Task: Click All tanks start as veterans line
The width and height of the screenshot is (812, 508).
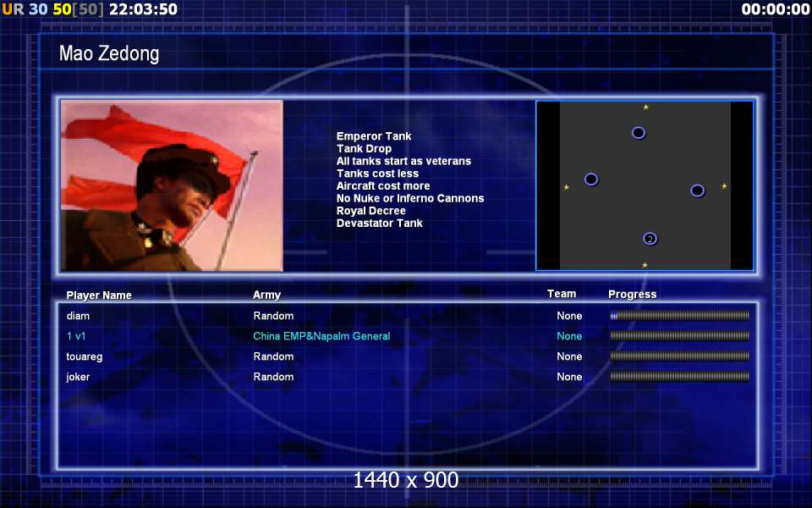Action: 403,161
